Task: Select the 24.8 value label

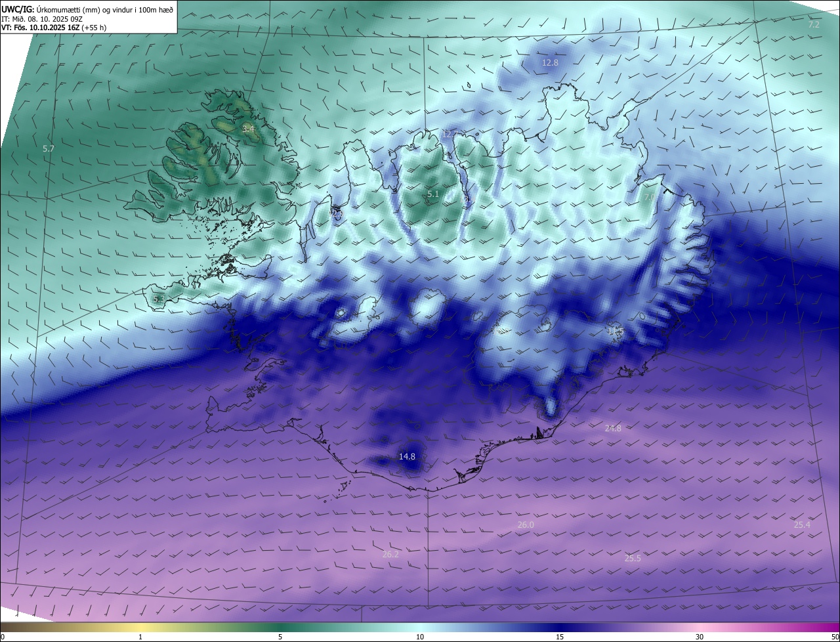Action: click(x=613, y=428)
